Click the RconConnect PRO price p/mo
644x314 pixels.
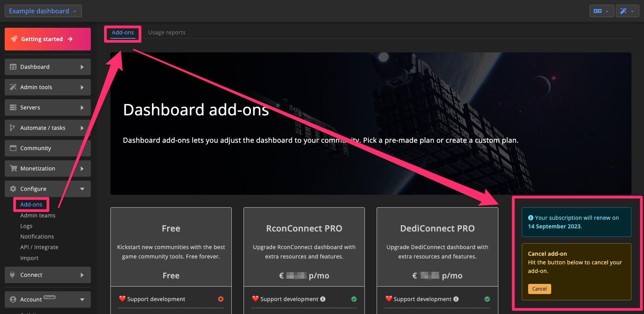pyautogui.click(x=304, y=276)
